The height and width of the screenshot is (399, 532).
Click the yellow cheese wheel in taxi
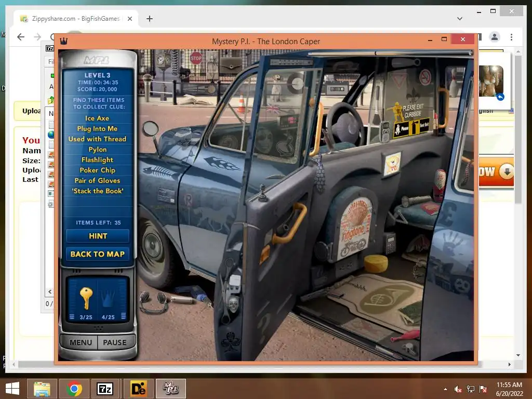[x=376, y=263]
